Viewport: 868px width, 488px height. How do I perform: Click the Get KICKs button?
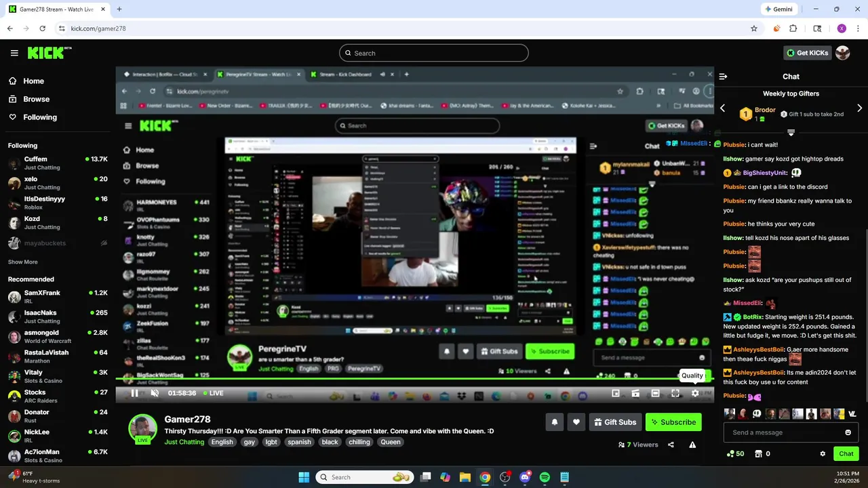(807, 53)
